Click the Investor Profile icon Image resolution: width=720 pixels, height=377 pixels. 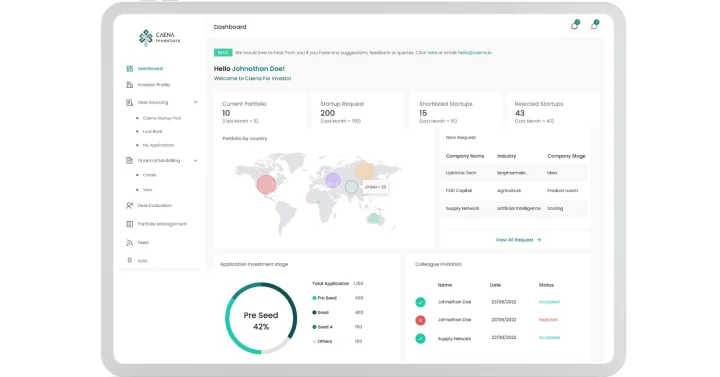point(129,85)
